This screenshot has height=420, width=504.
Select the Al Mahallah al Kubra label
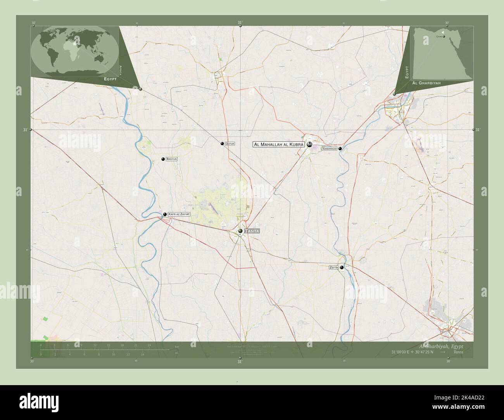[279, 144]
